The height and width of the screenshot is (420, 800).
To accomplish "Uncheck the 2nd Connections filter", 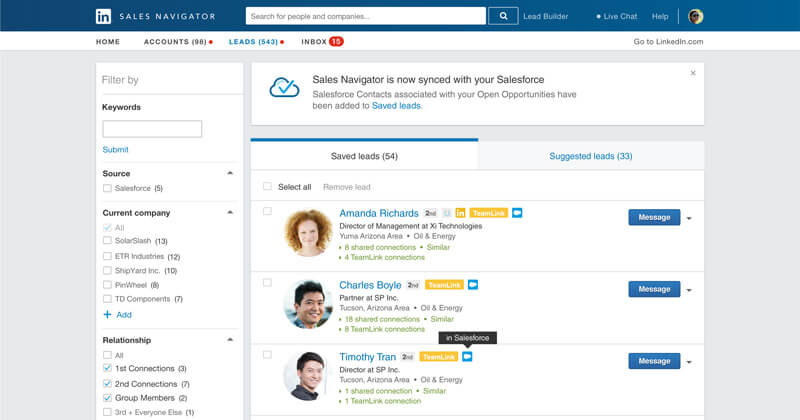I will click(x=107, y=383).
